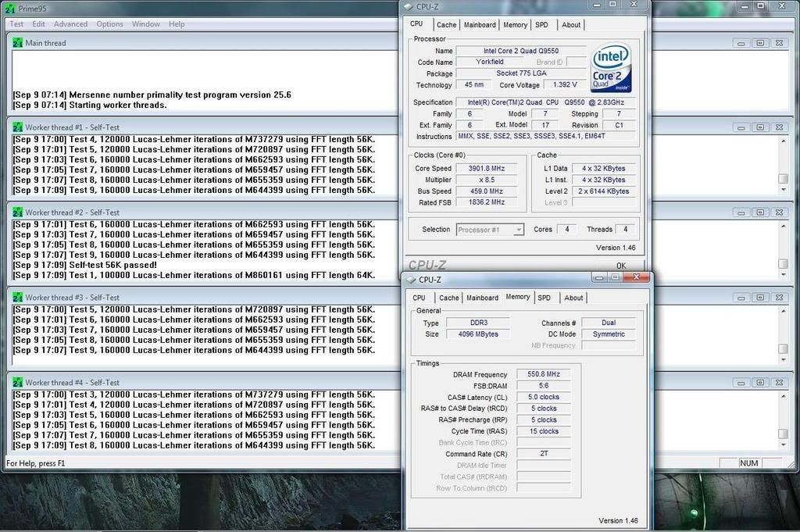This screenshot has width=800, height=532.
Task: Maximize Worker thread #4 child window
Action: click(759, 383)
